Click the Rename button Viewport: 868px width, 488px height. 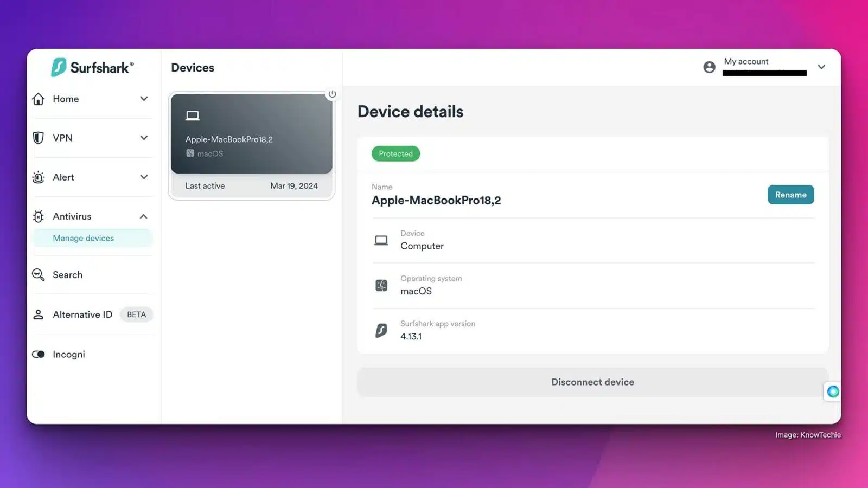tap(790, 195)
